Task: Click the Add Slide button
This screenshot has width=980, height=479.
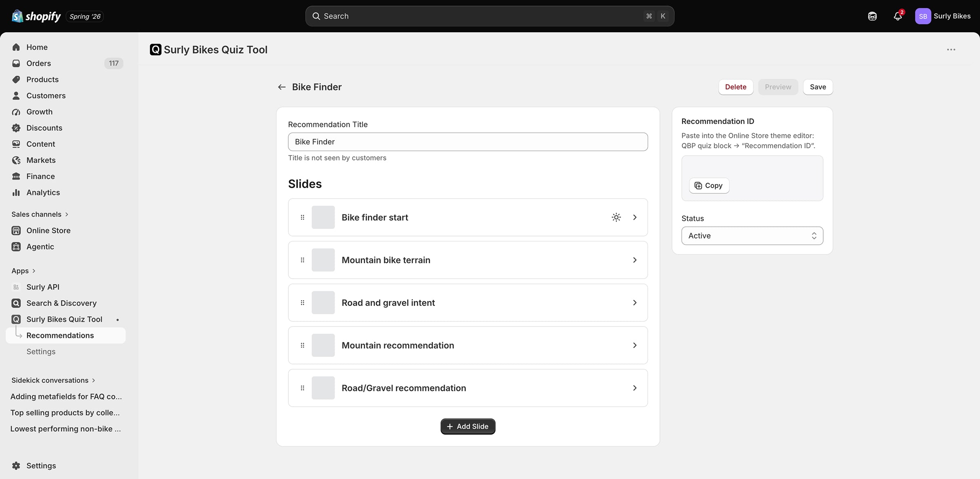Action: (468, 426)
